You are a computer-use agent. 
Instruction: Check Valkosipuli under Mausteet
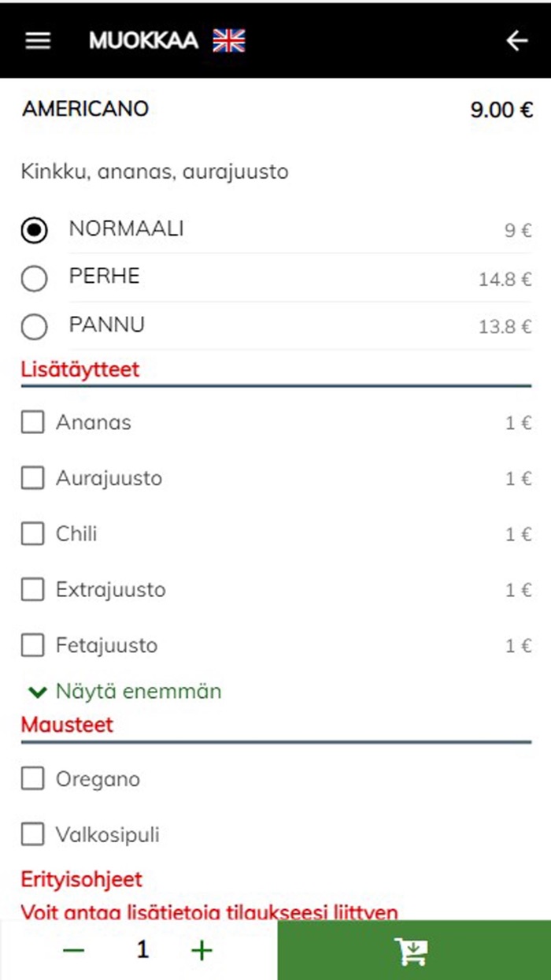(x=32, y=835)
